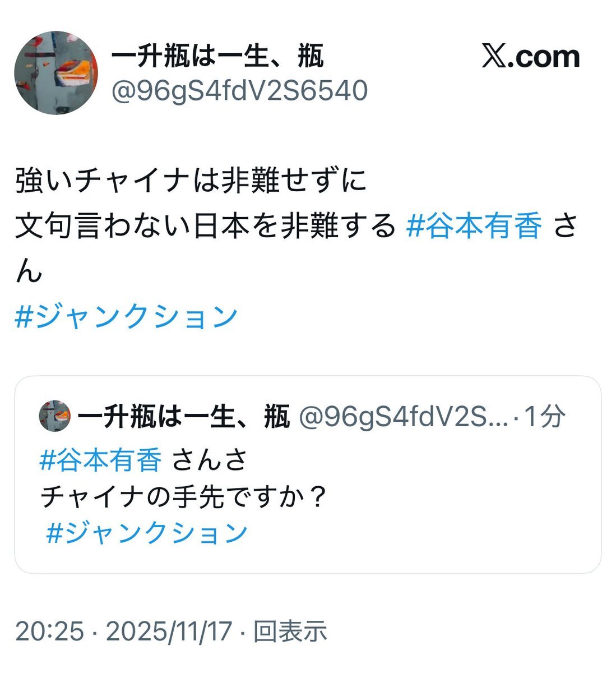Click the X.com logo
The image size is (616, 673).
531,56
